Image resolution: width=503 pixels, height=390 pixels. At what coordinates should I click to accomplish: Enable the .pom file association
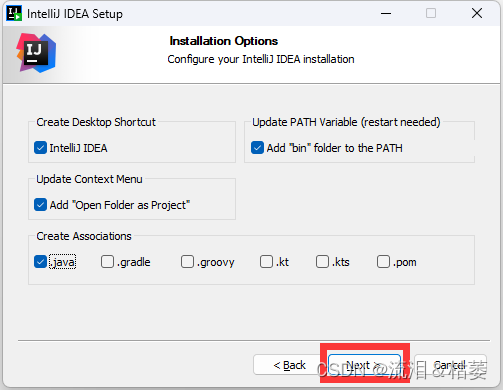tap(383, 262)
